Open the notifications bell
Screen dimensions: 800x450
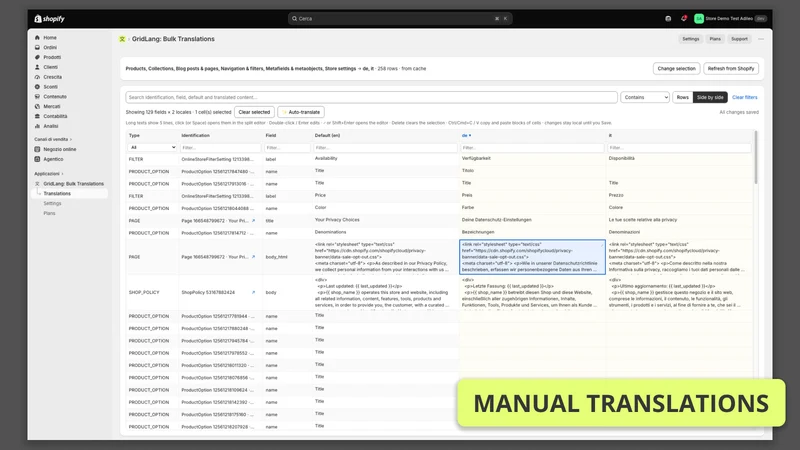684,19
